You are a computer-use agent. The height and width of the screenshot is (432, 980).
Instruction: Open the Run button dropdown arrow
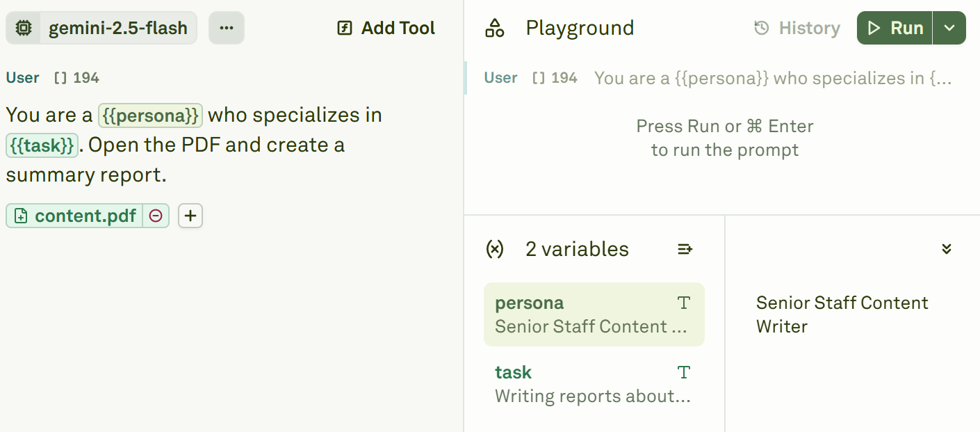tap(950, 28)
